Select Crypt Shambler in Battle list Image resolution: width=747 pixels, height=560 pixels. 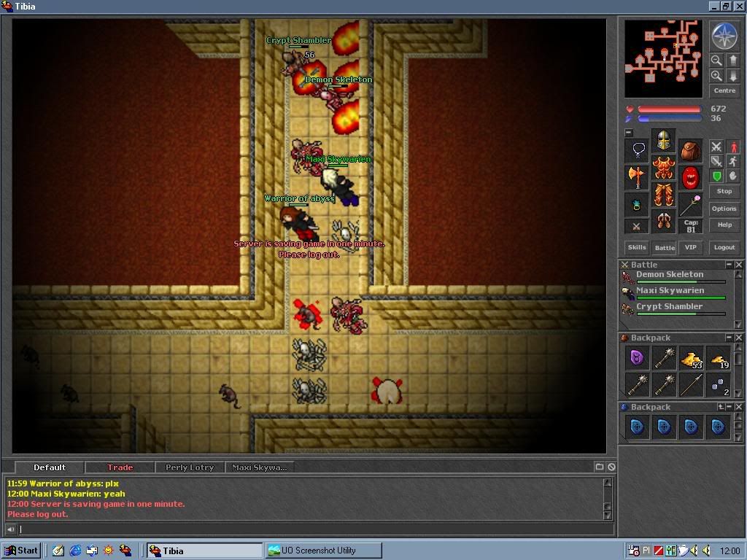pos(675,309)
